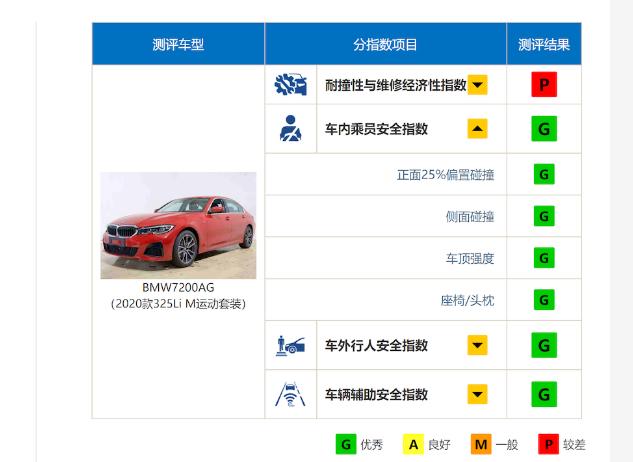Click the 较差 legend label

coord(574,445)
